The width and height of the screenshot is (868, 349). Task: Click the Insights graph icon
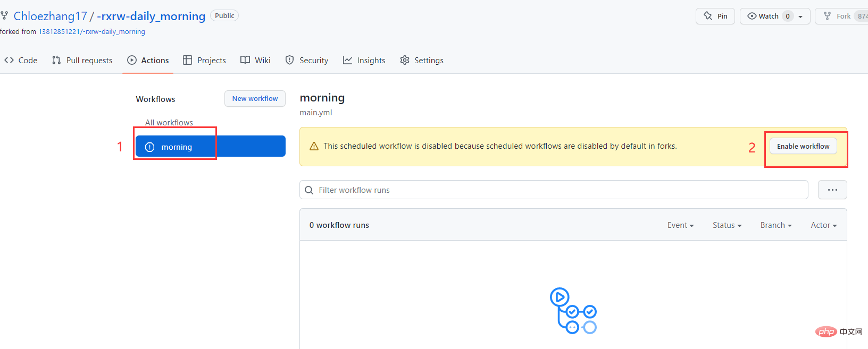pos(347,61)
